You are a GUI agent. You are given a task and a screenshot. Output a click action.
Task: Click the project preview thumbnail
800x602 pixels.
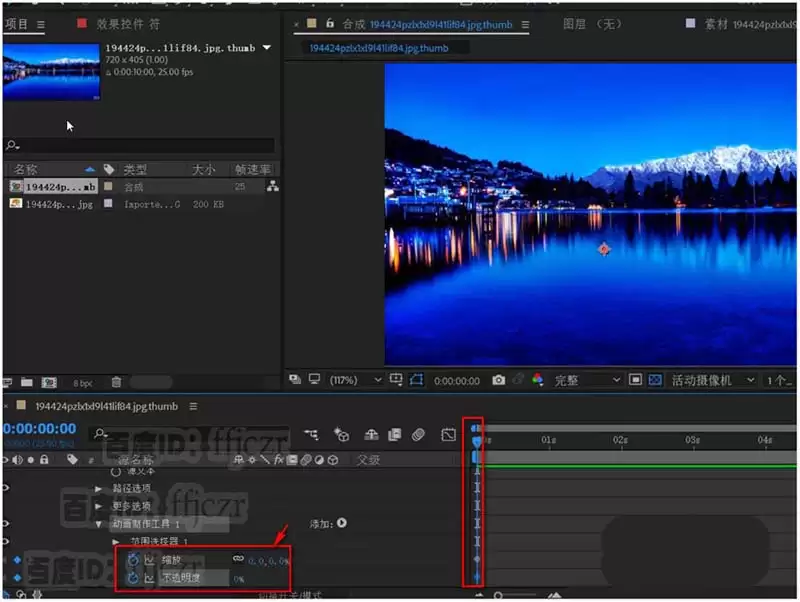point(52,71)
